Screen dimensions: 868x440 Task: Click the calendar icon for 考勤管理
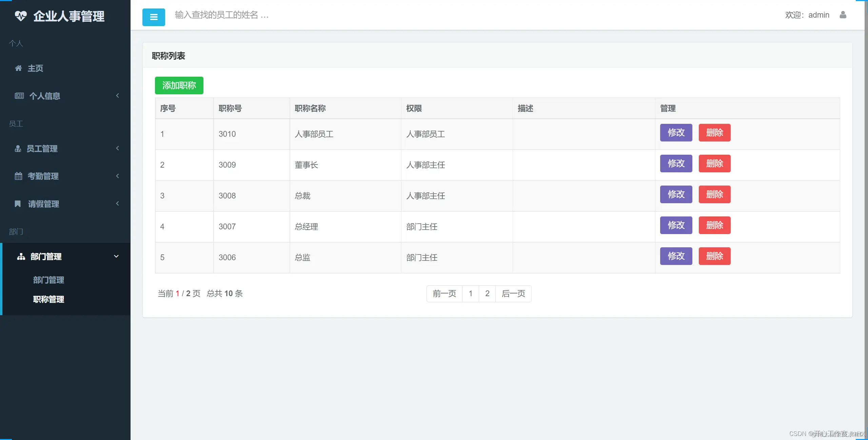(19, 176)
